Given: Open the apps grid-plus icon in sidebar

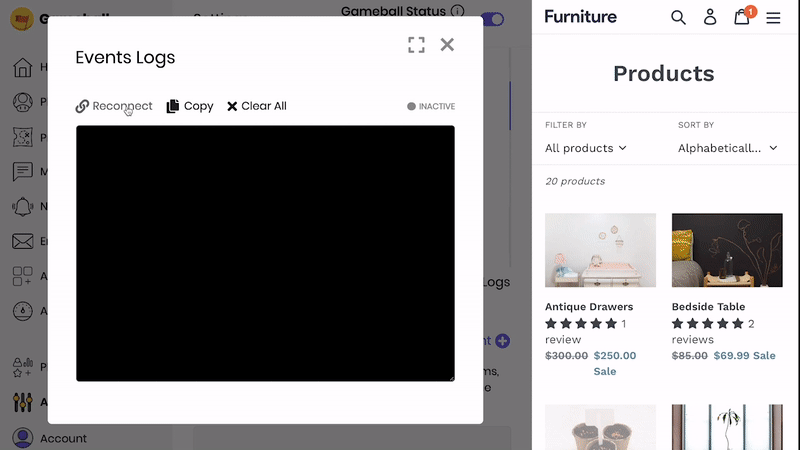Looking at the screenshot, I should point(22,276).
